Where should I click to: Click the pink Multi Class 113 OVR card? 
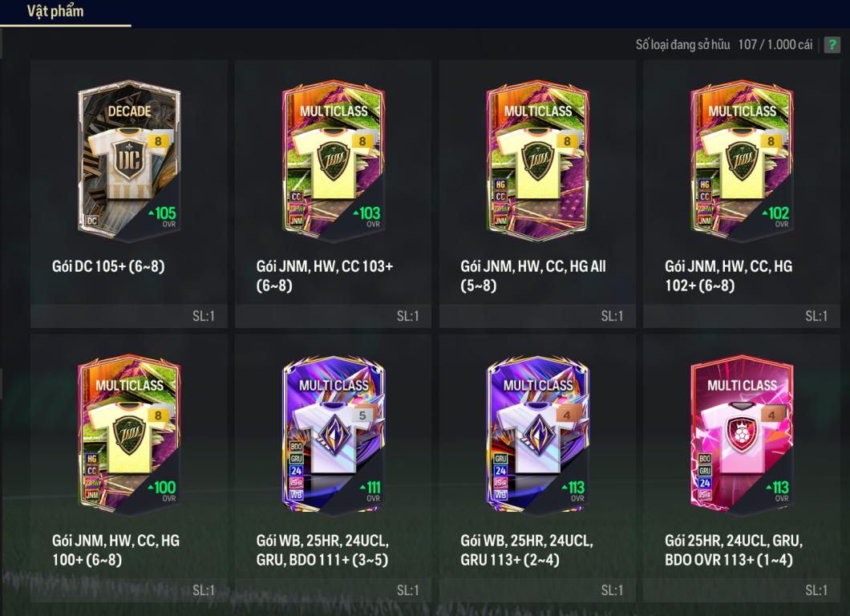point(742,435)
